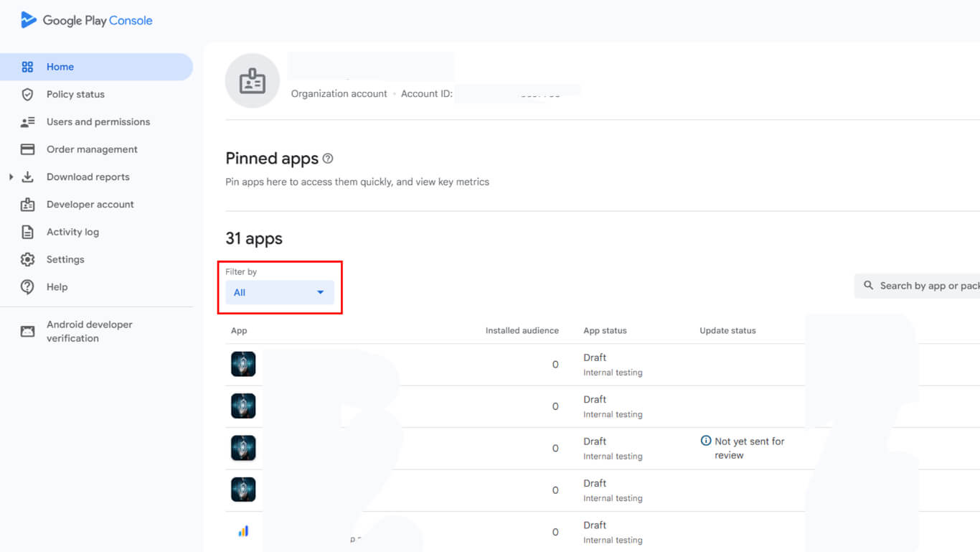Open Android developer verification page

[x=89, y=331]
